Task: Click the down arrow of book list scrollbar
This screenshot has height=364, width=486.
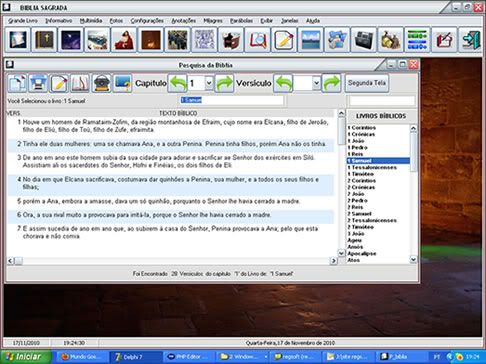Action: pos(413,259)
